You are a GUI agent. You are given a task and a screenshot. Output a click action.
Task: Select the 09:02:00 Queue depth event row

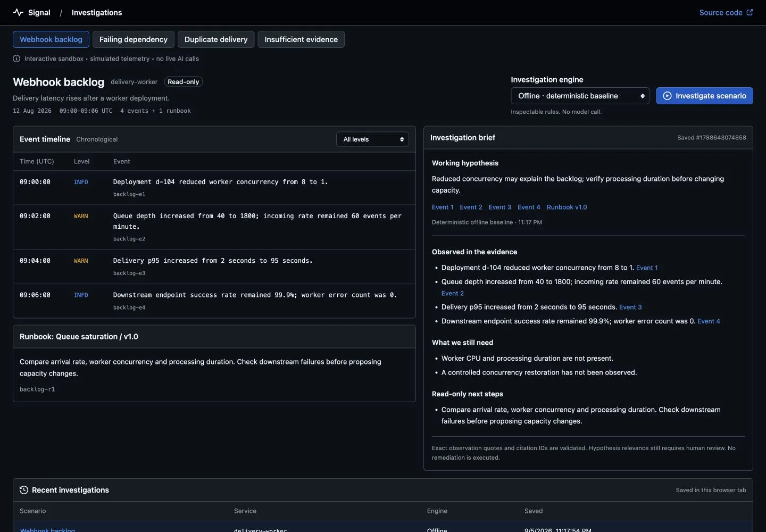214,227
